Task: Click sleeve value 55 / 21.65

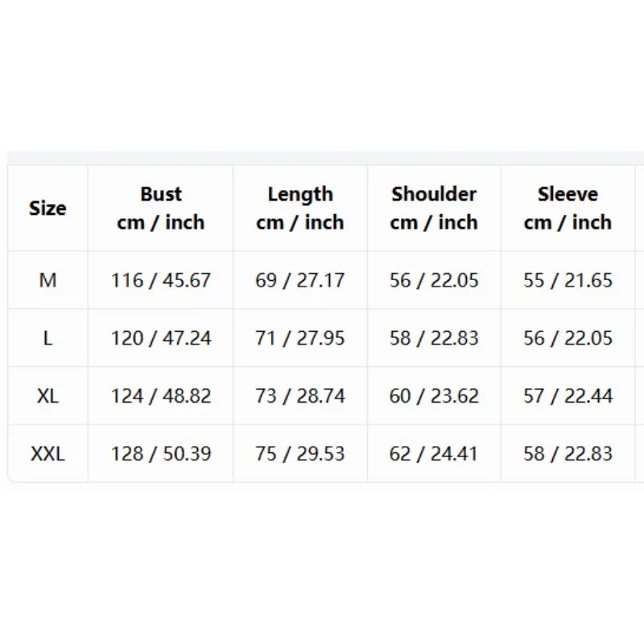Action: [568, 280]
